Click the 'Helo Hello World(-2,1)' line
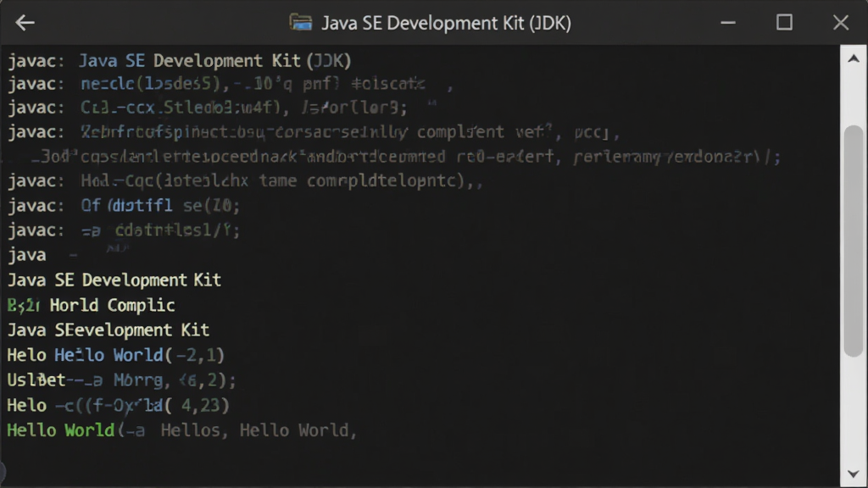Viewport: 868px width, 488px height. (115, 355)
